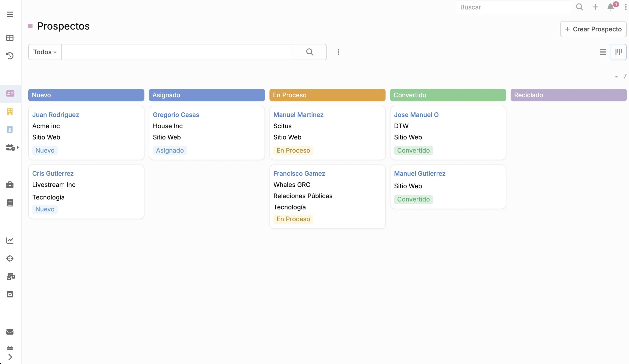Open the crosshair target icon in the sidebar
The image size is (629, 364).
point(10,258)
